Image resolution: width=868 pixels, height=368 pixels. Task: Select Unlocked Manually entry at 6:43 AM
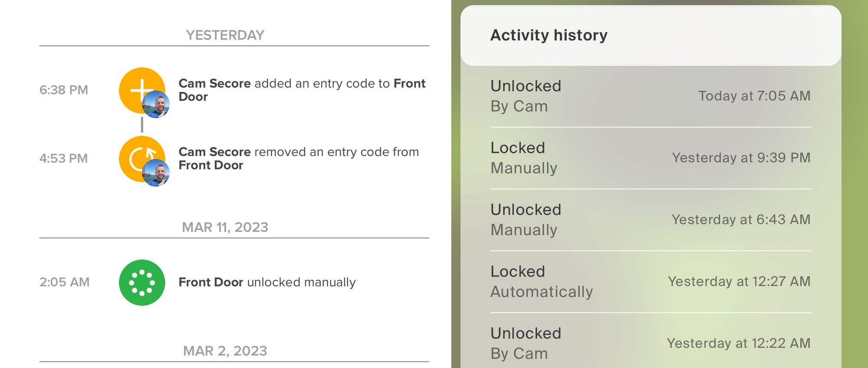tap(650, 220)
